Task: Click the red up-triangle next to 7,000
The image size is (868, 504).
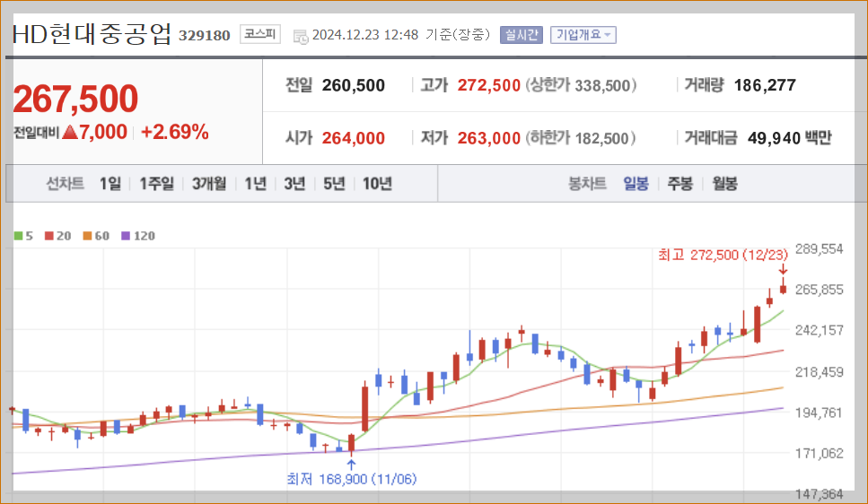Action: (70, 132)
